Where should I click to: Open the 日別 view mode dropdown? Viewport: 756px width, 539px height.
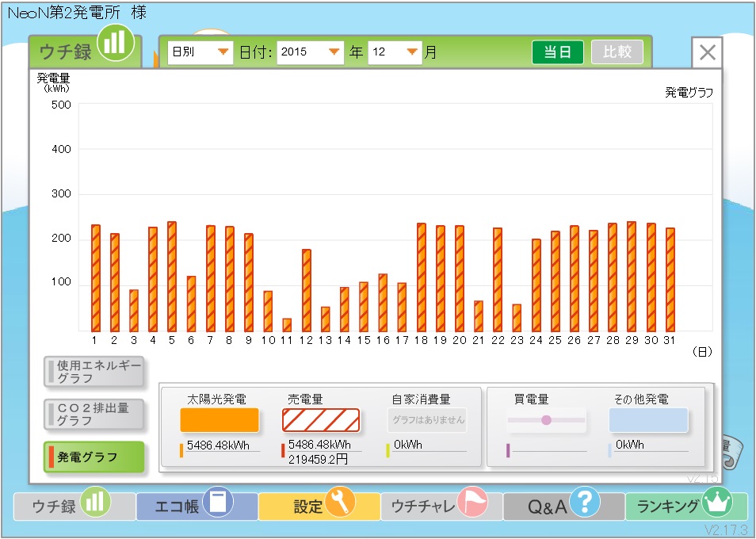point(200,52)
